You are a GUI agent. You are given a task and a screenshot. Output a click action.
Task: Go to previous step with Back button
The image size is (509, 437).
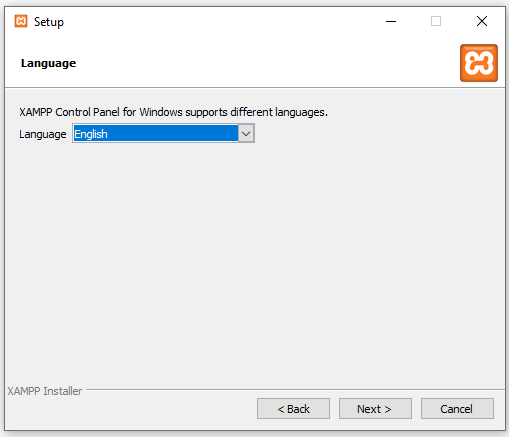(x=293, y=409)
